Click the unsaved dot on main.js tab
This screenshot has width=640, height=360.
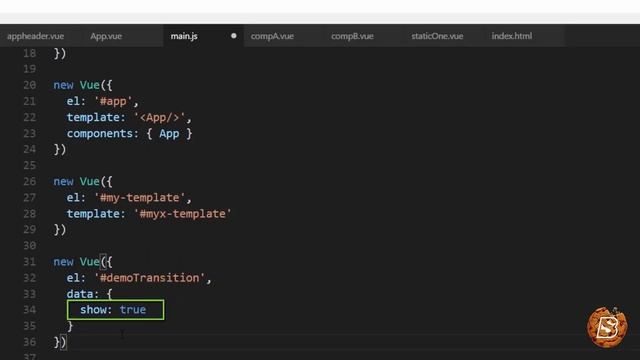233,36
